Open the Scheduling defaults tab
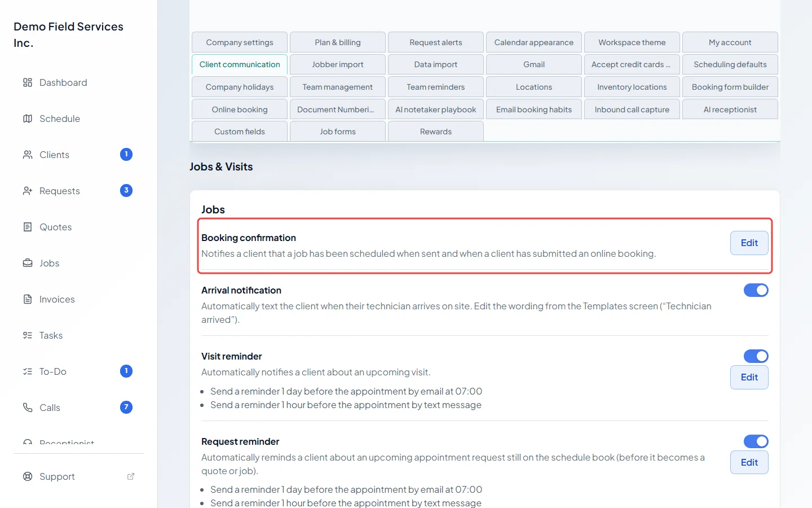The width and height of the screenshot is (812, 508). point(730,64)
